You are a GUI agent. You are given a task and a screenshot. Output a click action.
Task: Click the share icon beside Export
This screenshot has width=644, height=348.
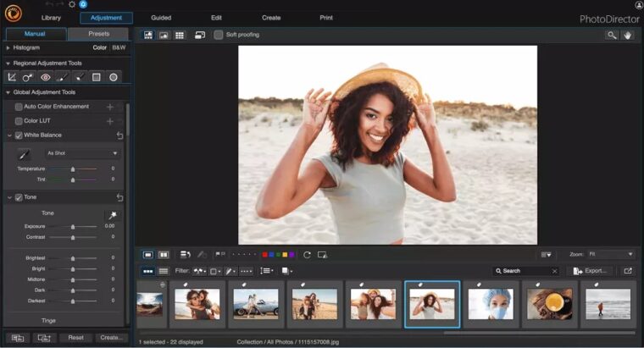coord(628,271)
